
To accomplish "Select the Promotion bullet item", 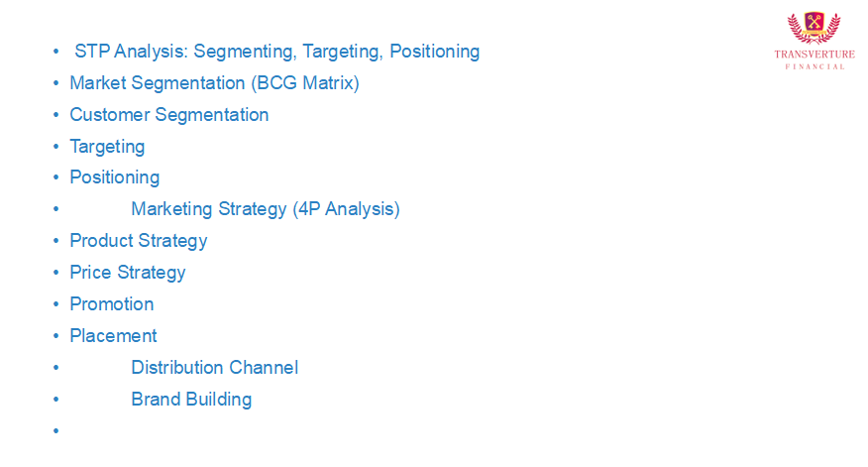I will pos(111,304).
